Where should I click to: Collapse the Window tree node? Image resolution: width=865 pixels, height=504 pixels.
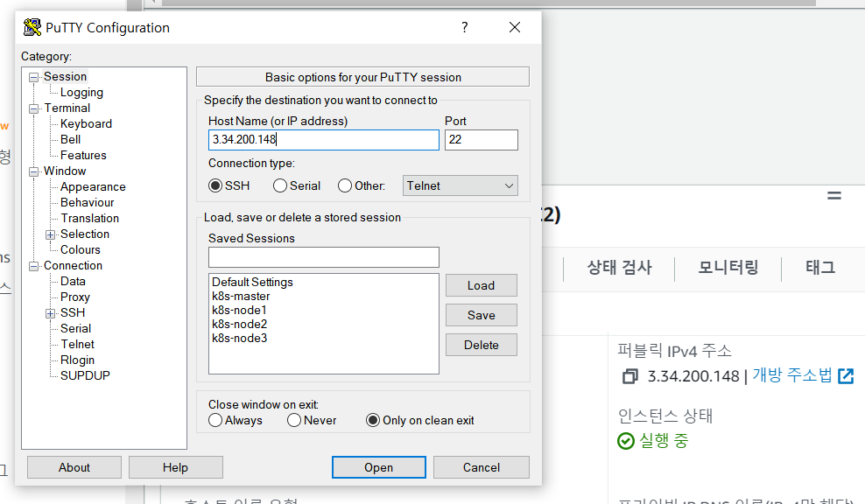click(x=33, y=171)
